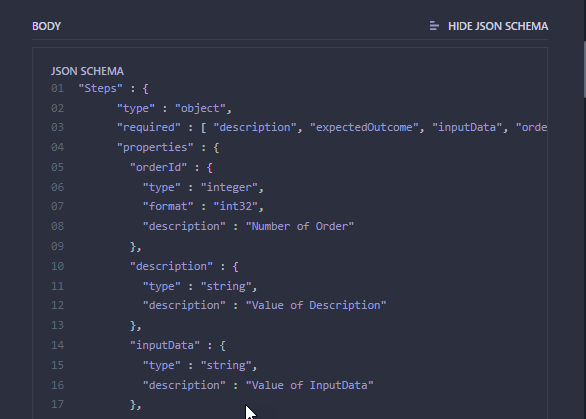Viewport: 586px width, 419px height.
Task: Click the "Value of InputData" text
Action: [309, 385]
